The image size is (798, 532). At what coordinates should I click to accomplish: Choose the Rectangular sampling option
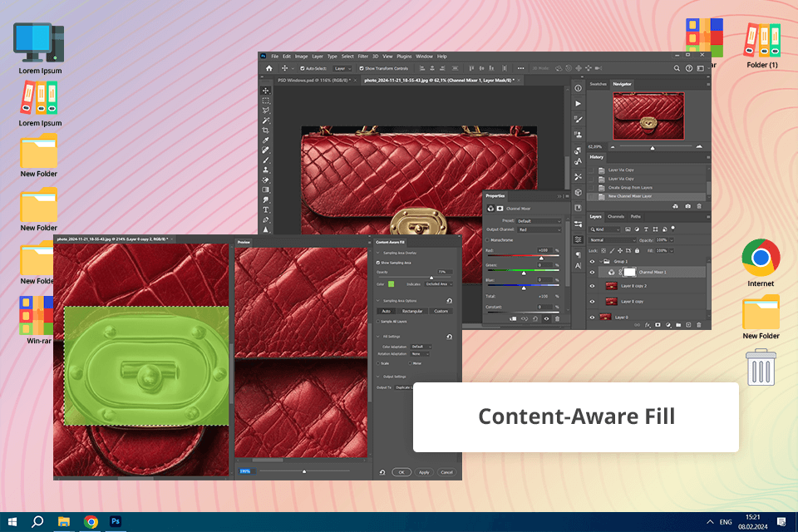(x=412, y=311)
